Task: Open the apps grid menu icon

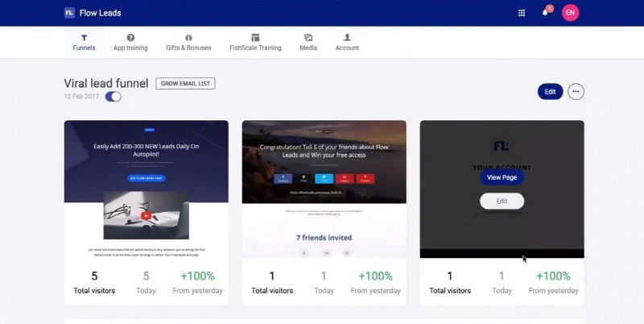Action: coord(522,13)
